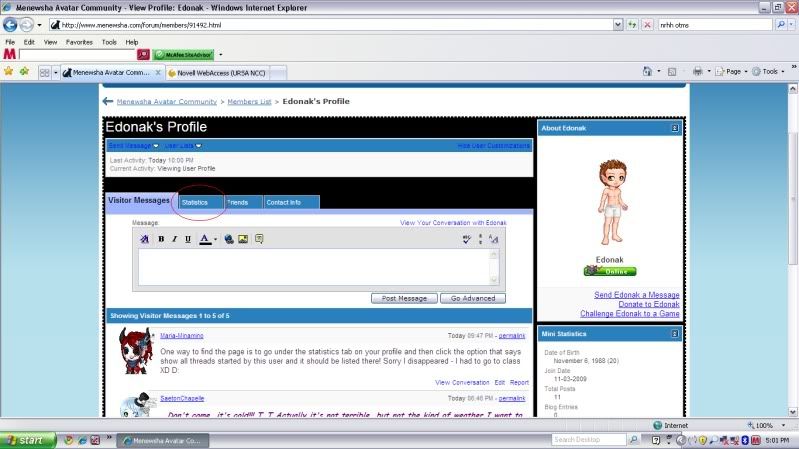This screenshot has width=799, height=449.
Task: Click the Insert Image icon
Action: point(243,239)
